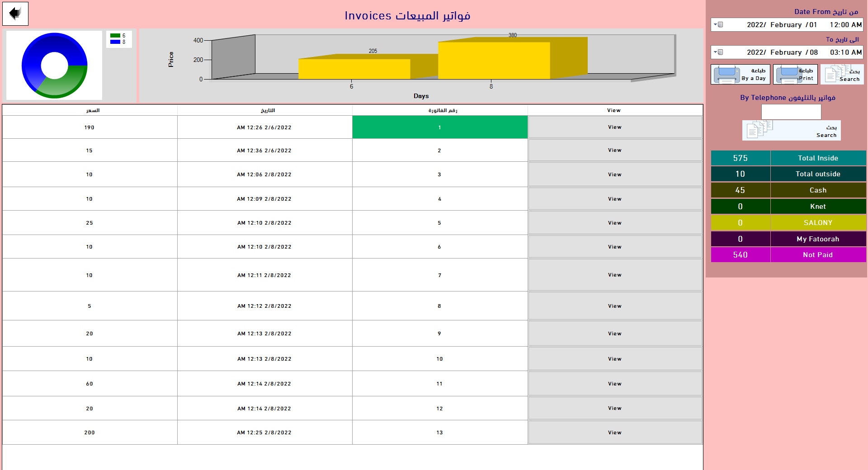This screenshot has width=868, height=470.
Task: Click invoice number cell 7
Action: coord(440,275)
